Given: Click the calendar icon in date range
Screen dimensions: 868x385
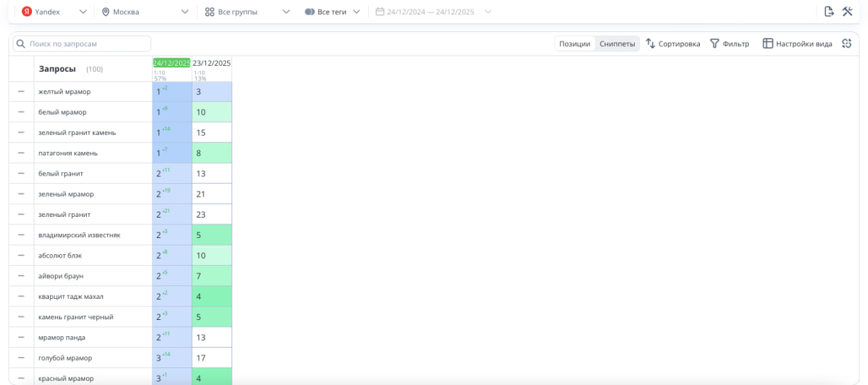Looking at the screenshot, I should [380, 12].
